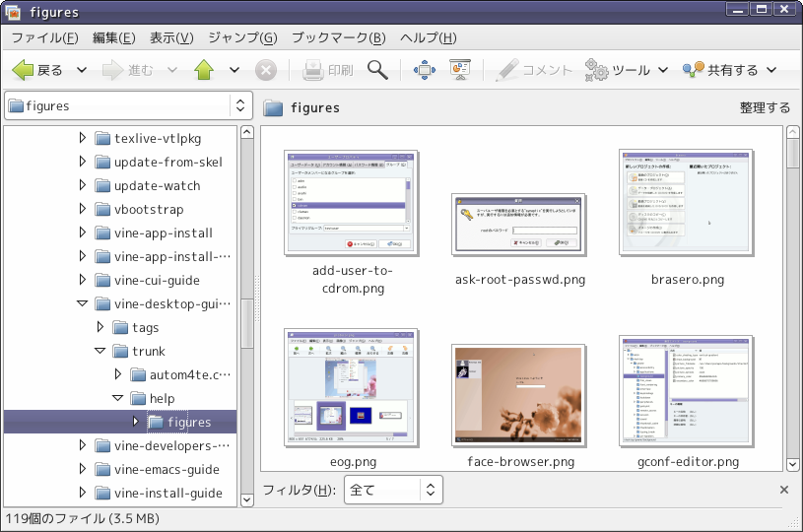Select the eog.png thumbnail

click(352, 388)
